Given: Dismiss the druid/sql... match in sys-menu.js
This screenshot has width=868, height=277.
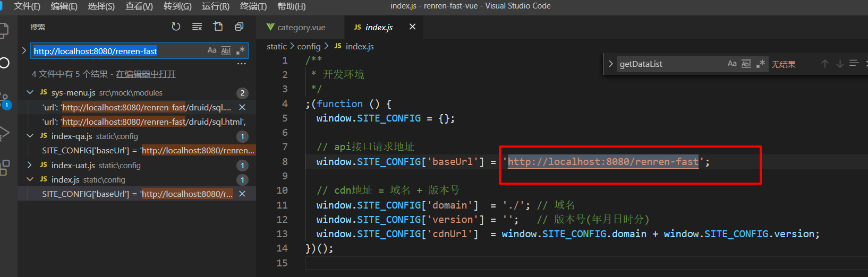Looking at the screenshot, I should coord(242,107).
